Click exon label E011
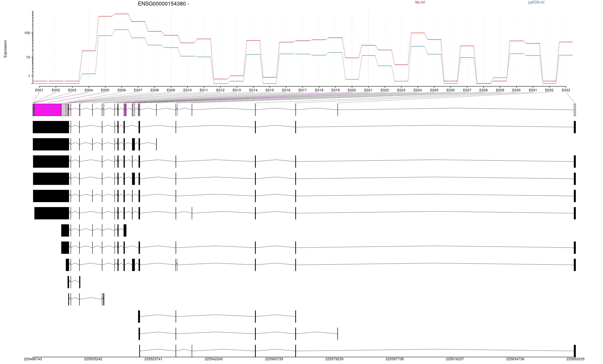Screen dimensions: 603x364 click(204, 90)
